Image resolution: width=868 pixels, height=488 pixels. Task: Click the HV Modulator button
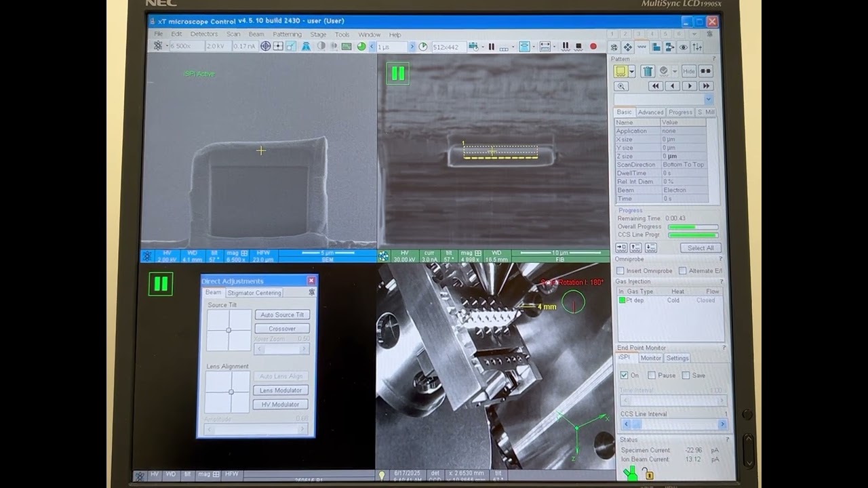click(x=281, y=405)
